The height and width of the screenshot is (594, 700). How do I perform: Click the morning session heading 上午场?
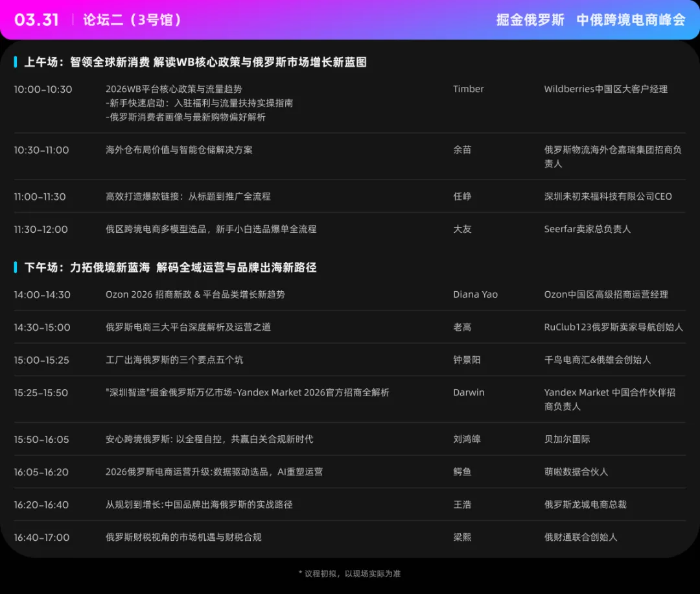pyautogui.click(x=195, y=62)
